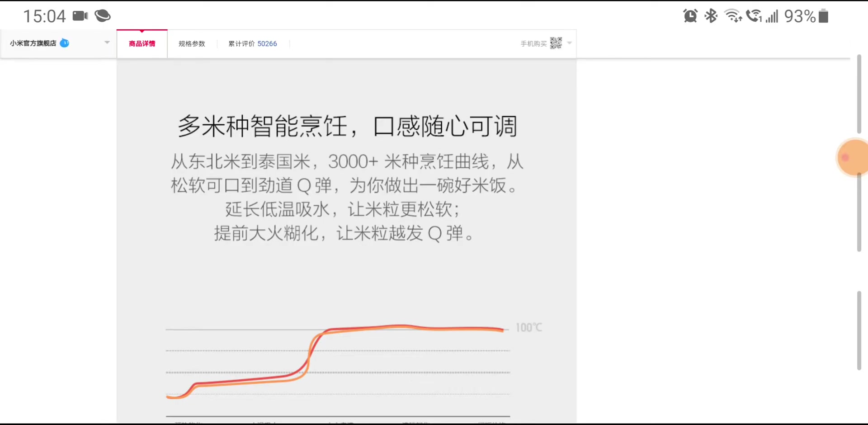The image size is (868, 425).
Task: Click the 小米官方旗舰店 store name
Action: coord(33,43)
